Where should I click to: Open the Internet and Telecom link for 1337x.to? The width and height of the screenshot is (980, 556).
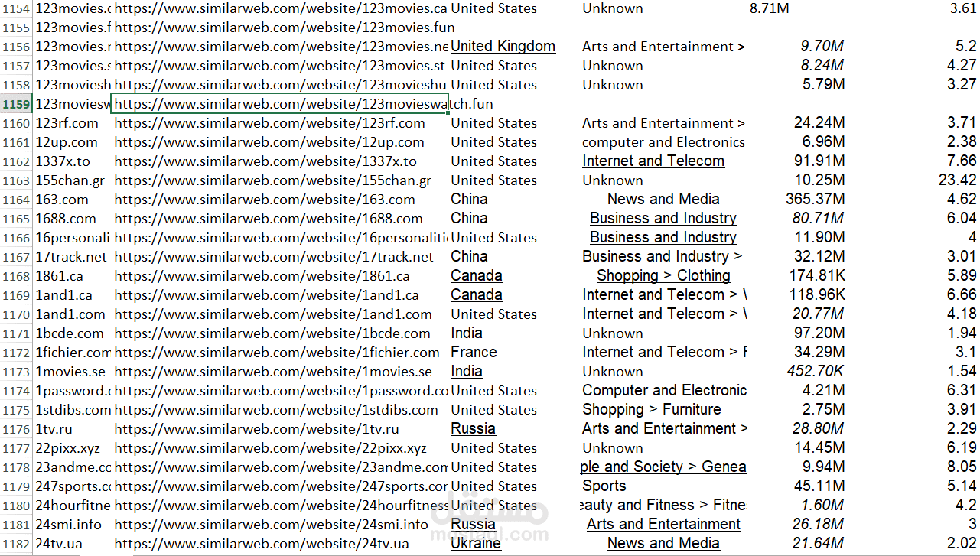tap(653, 161)
